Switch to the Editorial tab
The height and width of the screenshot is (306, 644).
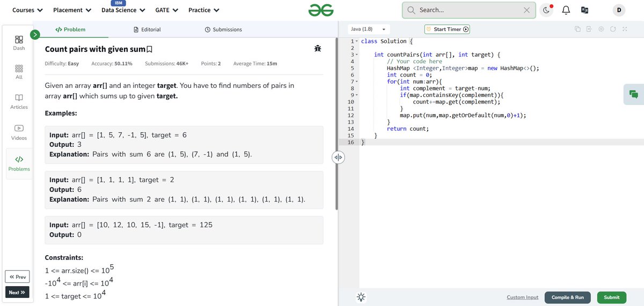147,29
